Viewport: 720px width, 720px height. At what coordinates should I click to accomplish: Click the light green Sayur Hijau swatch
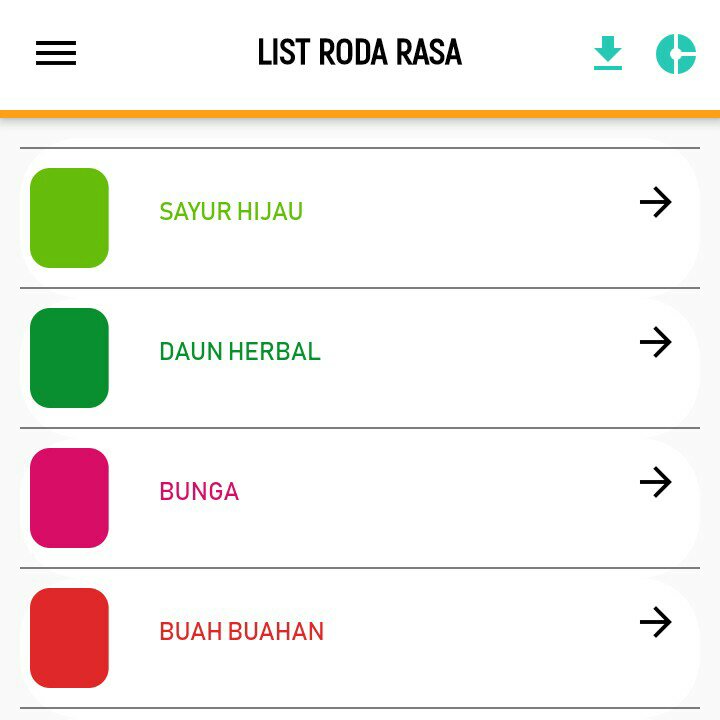[69, 218]
